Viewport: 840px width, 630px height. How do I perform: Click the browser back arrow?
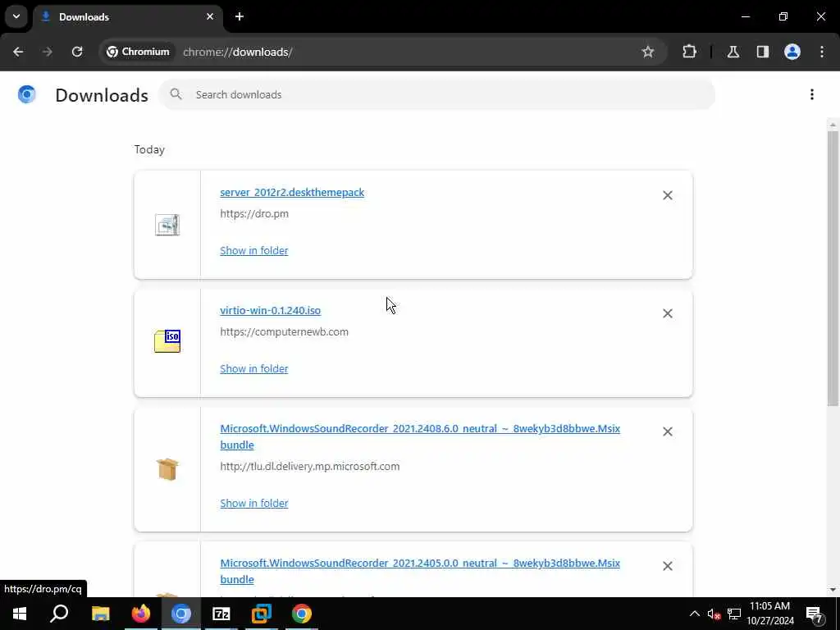click(x=18, y=52)
